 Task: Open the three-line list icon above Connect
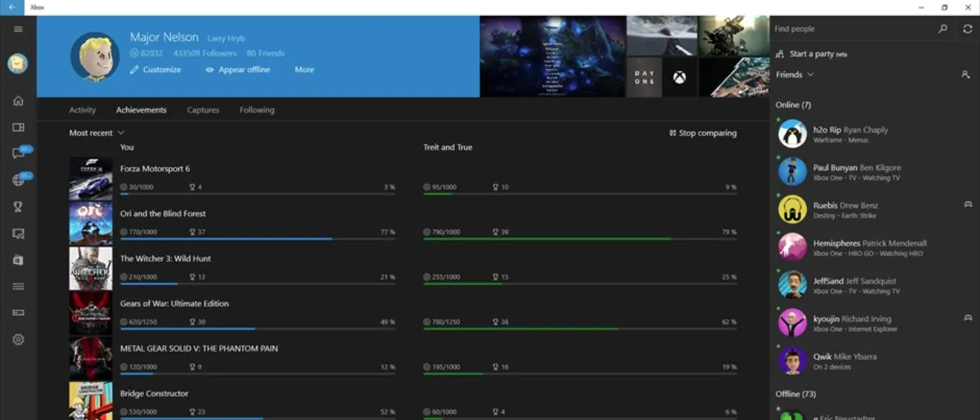pos(18,287)
